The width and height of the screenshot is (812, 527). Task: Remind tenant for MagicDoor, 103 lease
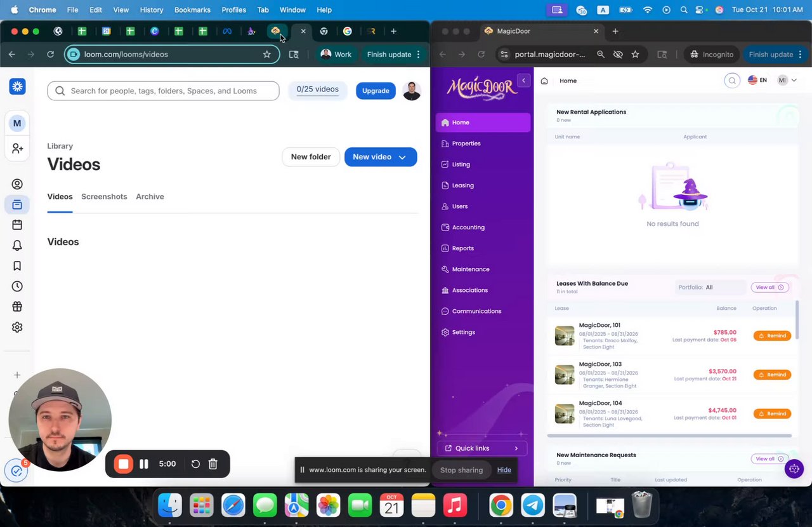click(x=772, y=375)
